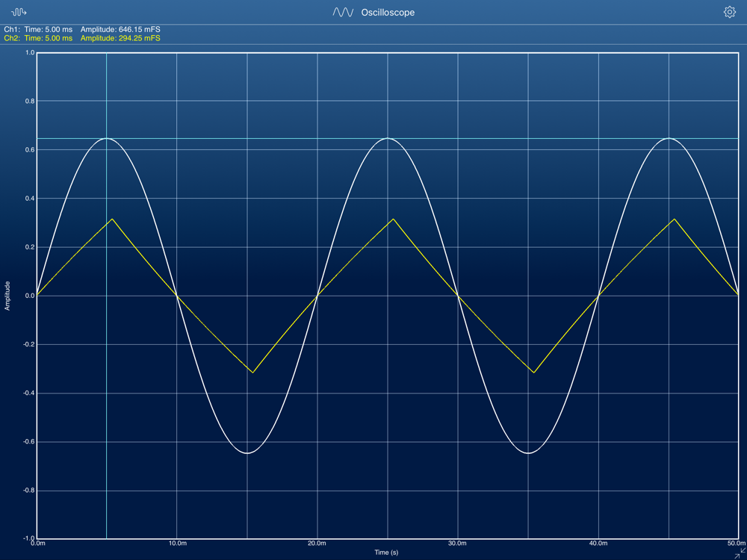Click the first peak of white sine wave
Viewport: 747px width, 560px height.
[106, 138]
